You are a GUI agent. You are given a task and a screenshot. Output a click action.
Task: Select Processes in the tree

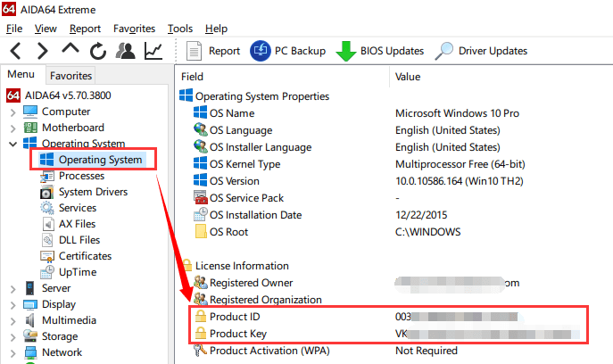point(81,176)
